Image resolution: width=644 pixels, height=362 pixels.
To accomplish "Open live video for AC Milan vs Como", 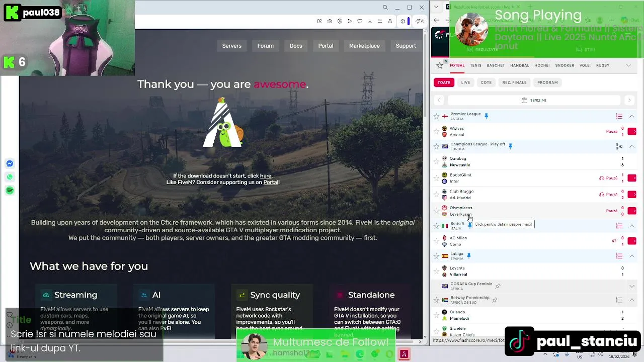I will tap(632, 241).
